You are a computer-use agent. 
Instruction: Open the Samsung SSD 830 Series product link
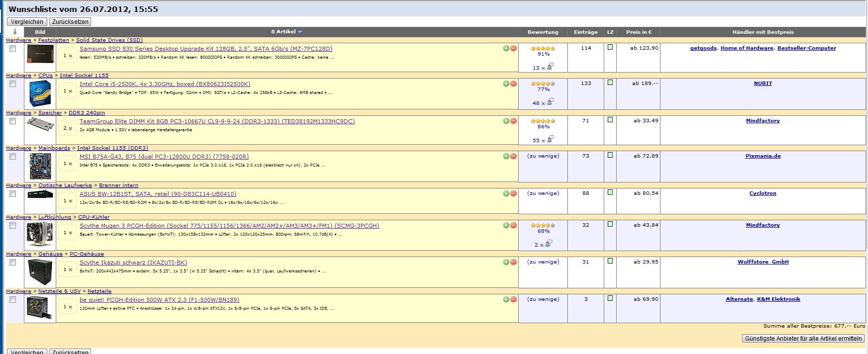pos(206,49)
